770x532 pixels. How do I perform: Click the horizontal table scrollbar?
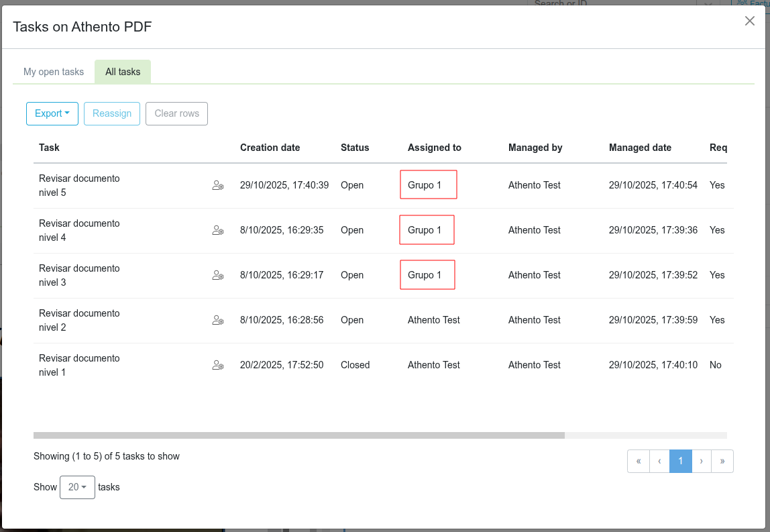299,435
